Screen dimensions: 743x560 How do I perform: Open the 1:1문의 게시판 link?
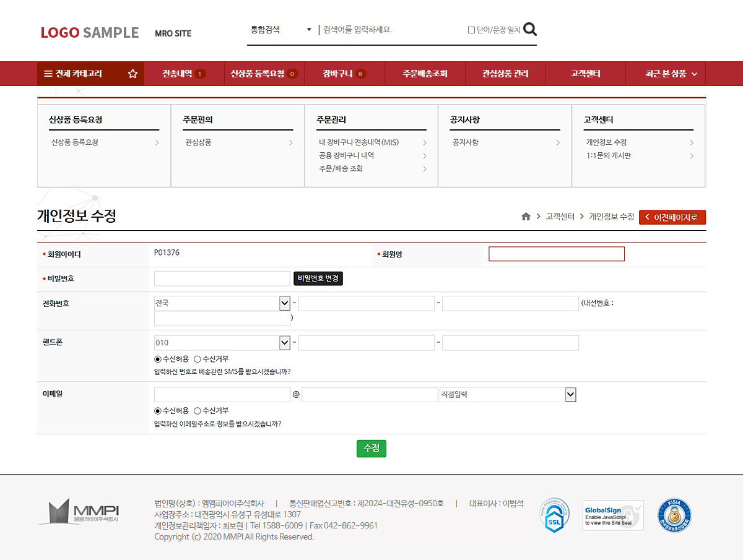[x=609, y=156]
